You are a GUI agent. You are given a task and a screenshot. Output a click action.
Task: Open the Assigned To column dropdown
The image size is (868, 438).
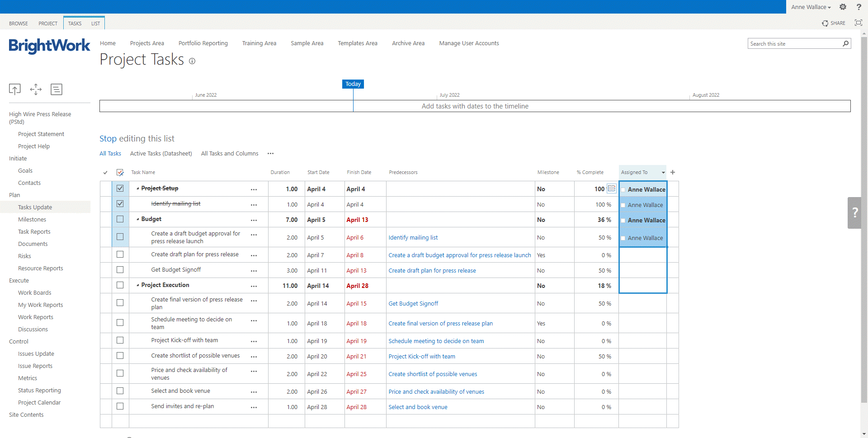coord(662,172)
